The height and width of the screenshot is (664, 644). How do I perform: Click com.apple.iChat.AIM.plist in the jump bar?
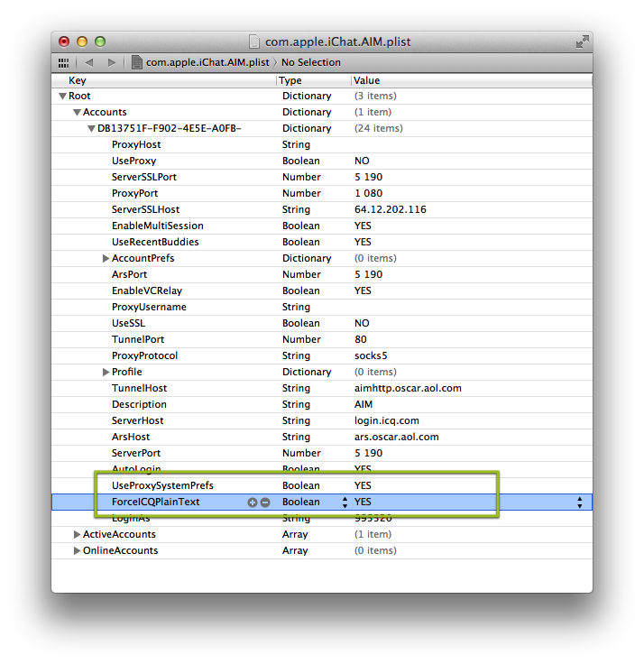207,62
